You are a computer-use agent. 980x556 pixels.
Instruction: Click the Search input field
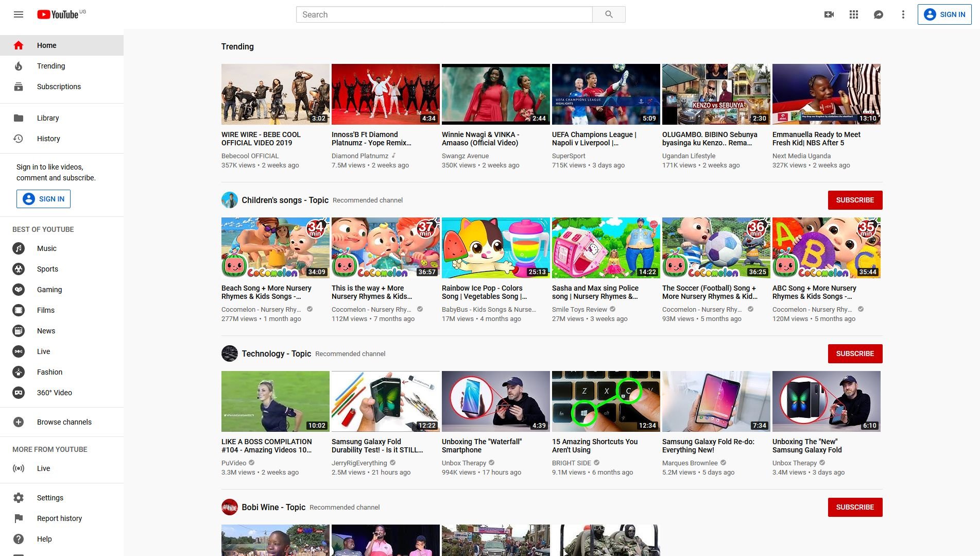coord(444,14)
